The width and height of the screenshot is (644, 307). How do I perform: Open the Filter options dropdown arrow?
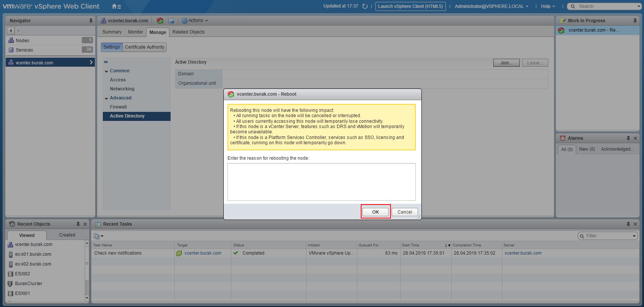pos(635,236)
